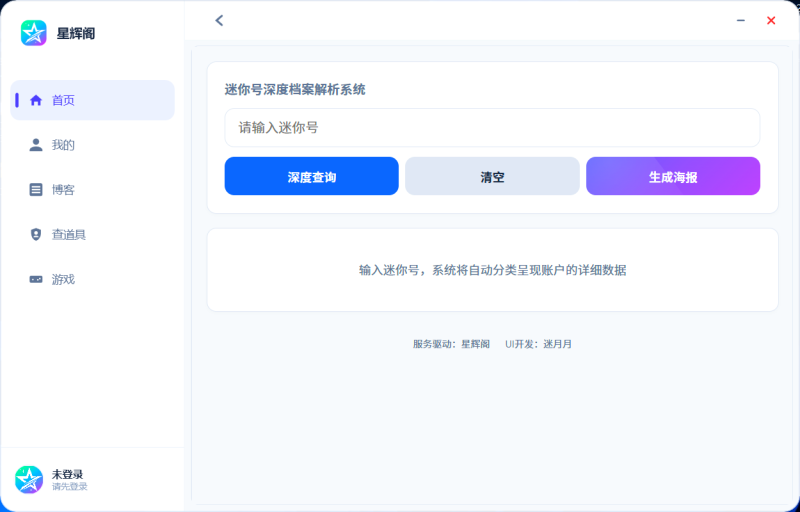Click the home icon beside 首页
Viewport: 800px width, 512px height.
coord(36,100)
